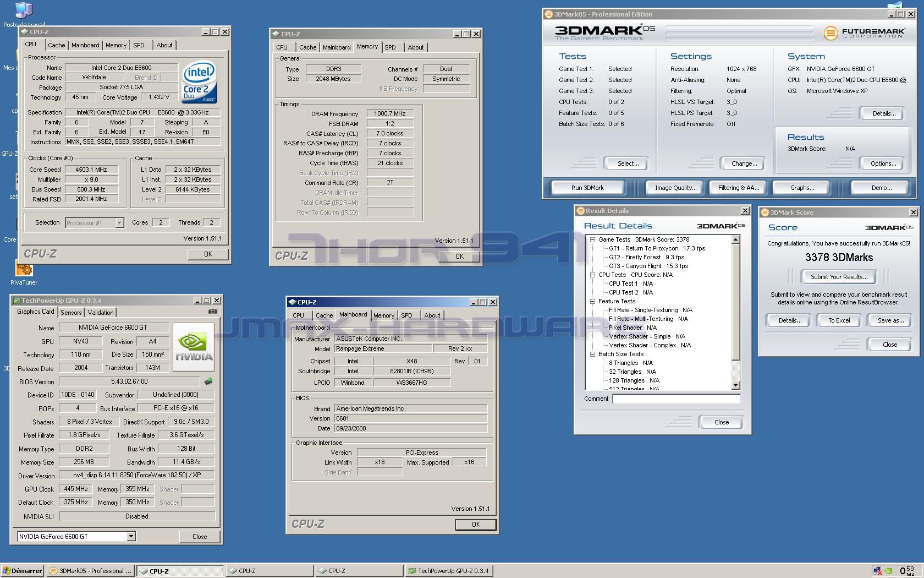Click Result Details scrollbar down arrow

tap(736, 385)
